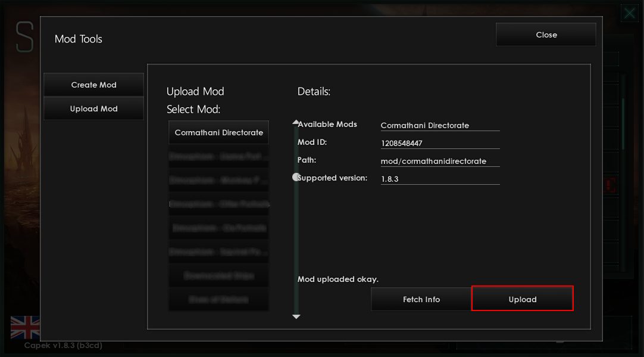644x357 pixels.
Task: Click the scroll-up arrow of the mod list
Action: [296, 122]
